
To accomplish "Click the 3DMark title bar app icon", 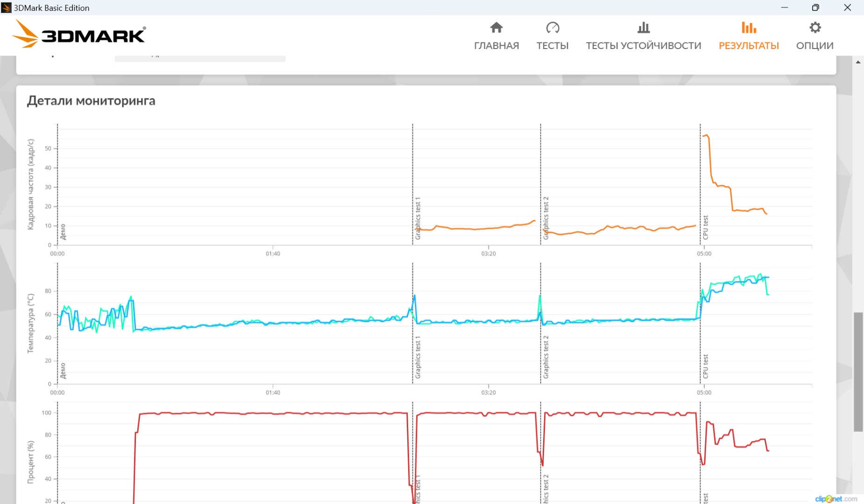I will pyautogui.click(x=7, y=7).
